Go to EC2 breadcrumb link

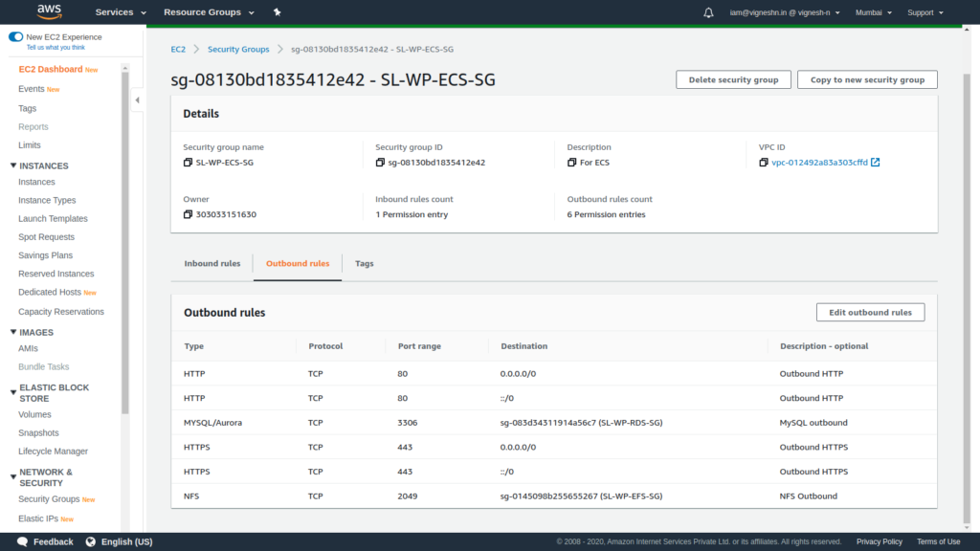point(178,50)
